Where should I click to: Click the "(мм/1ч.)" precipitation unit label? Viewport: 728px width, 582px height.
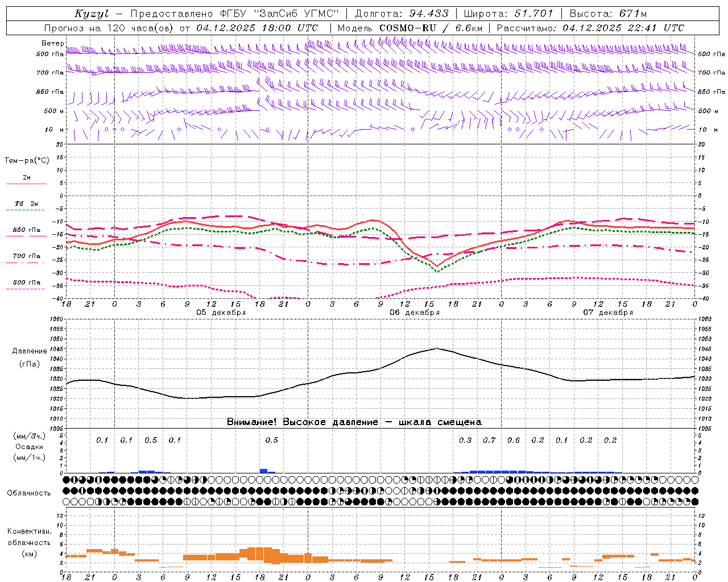coord(29,458)
